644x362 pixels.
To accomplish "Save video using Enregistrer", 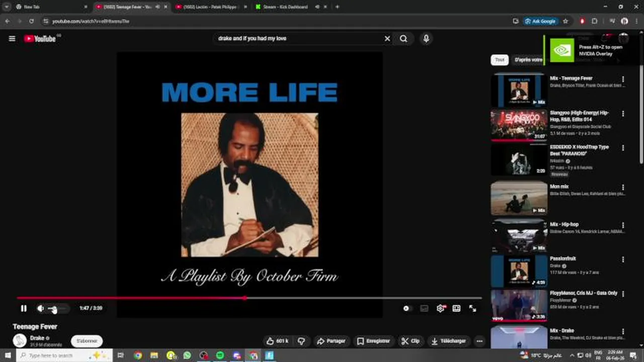I will (x=374, y=341).
